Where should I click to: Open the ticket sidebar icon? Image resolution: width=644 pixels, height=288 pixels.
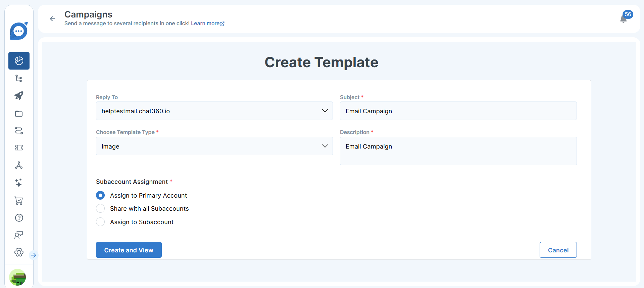click(19, 148)
